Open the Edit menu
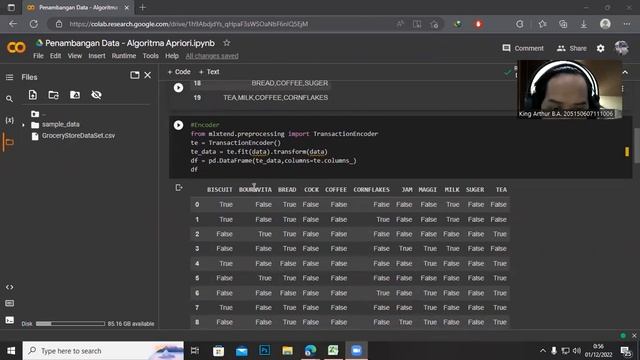640x360 pixels. pyautogui.click(x=56, y=56)
